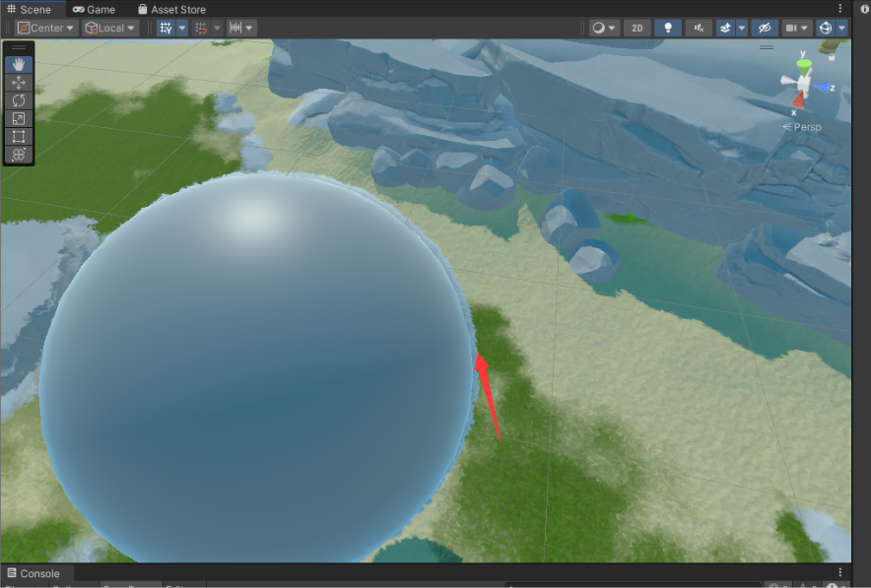Click the orientation overlay drag handle

coord(767,47)
